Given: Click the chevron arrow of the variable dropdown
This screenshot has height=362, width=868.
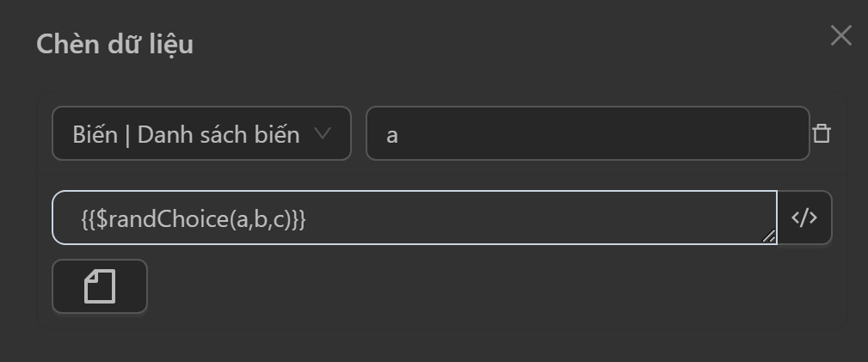Looking at the screenshot, I should (323, 133).
